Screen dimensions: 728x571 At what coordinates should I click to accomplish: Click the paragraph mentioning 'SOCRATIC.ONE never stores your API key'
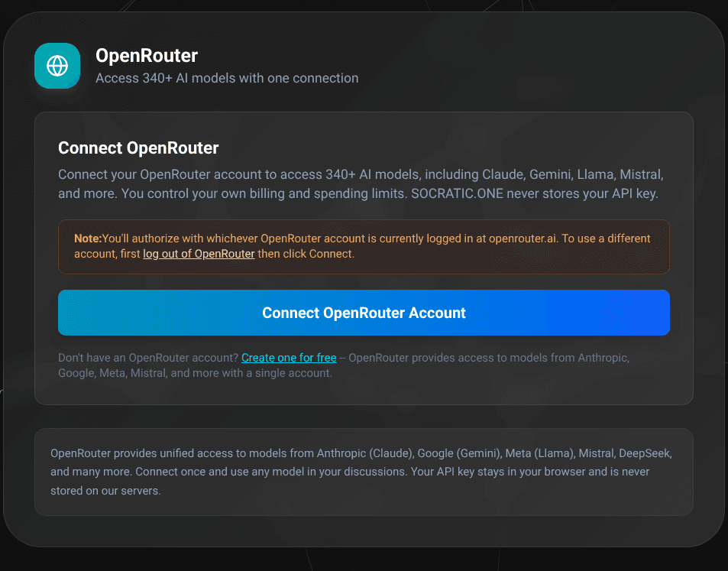361,184
